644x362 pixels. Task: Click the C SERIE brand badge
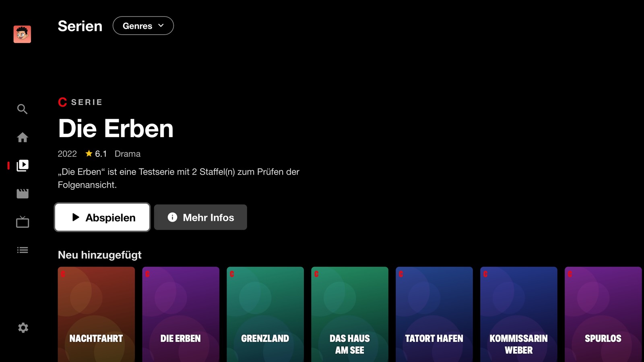[80, 102]
